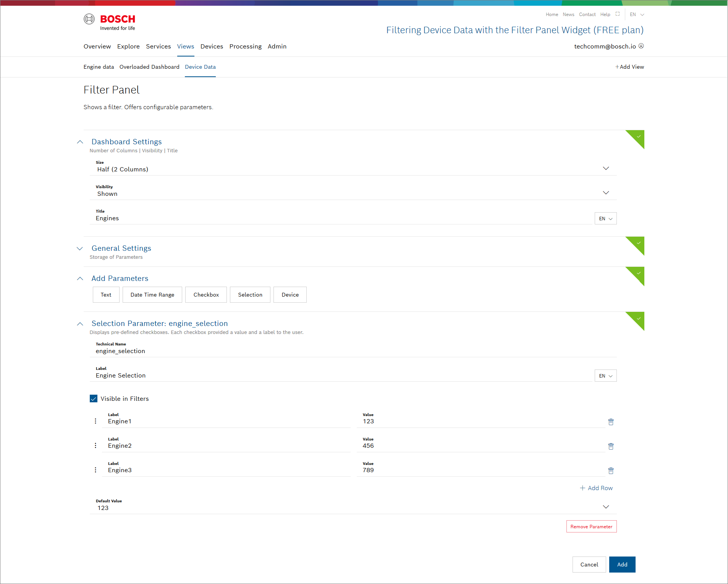The image size is (728, 584).
Task: Click the fullscreen icon next to Help
Action: tap(618, 14)
